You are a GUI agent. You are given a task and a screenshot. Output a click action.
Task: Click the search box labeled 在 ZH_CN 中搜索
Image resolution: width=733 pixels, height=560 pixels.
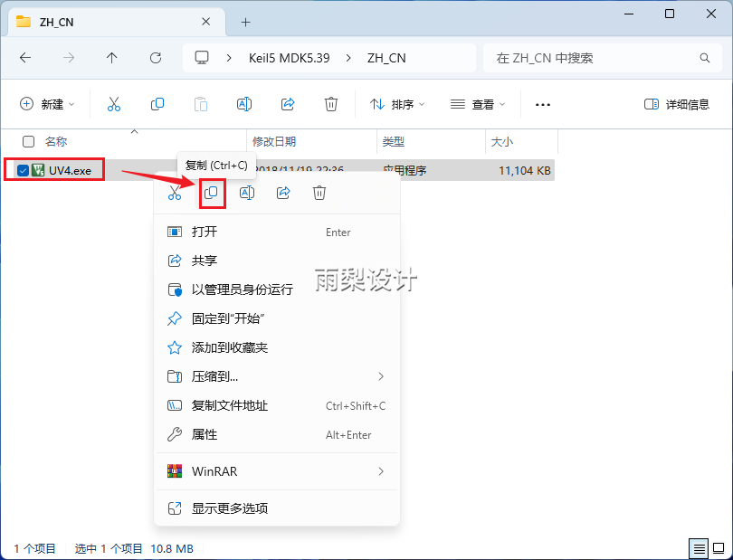click(602, 57)
